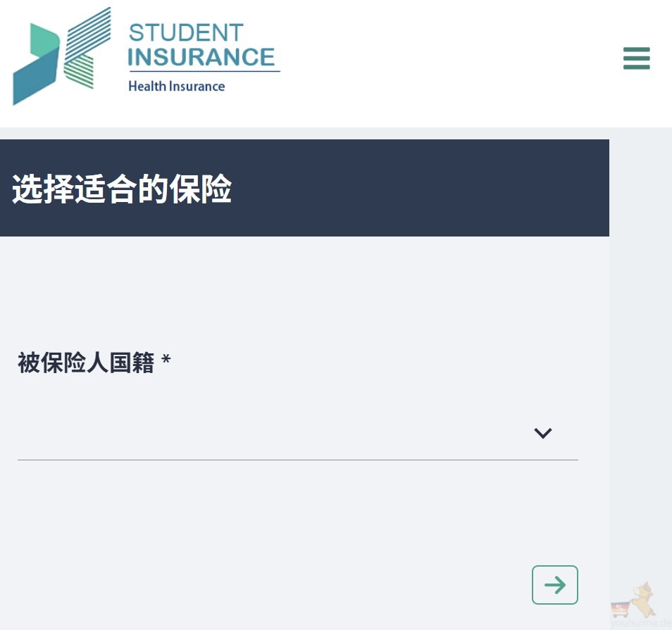Click the dark navy banner's empty area
This screenshot has height=630, width=672.
tap(423, 189)
